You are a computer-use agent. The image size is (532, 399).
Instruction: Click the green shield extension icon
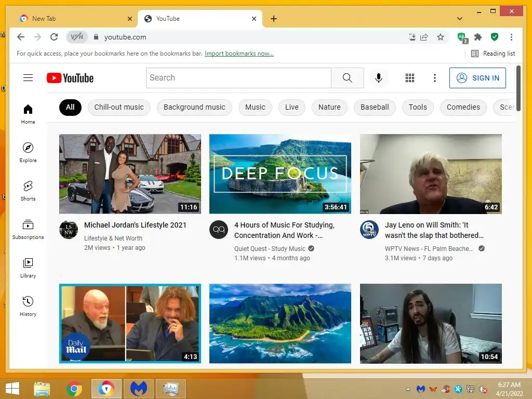(x=495, y=37)
